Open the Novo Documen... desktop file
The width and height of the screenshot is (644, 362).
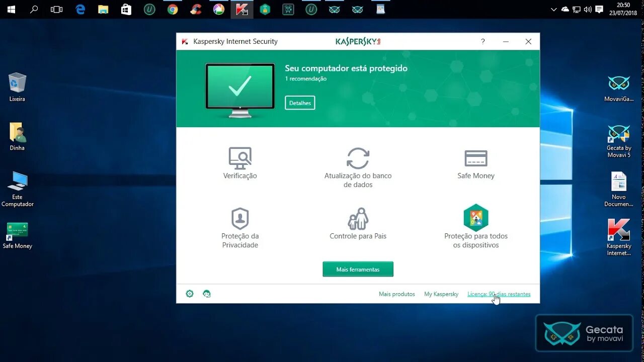[x=619, y=189]
